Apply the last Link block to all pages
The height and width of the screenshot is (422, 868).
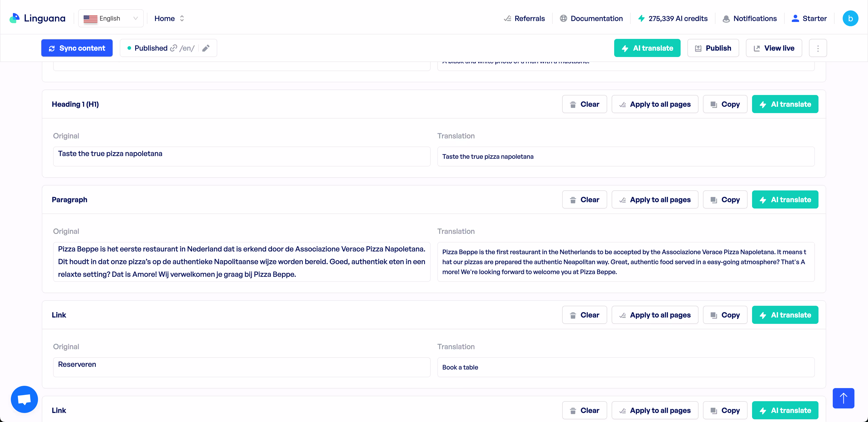(655, 410)
